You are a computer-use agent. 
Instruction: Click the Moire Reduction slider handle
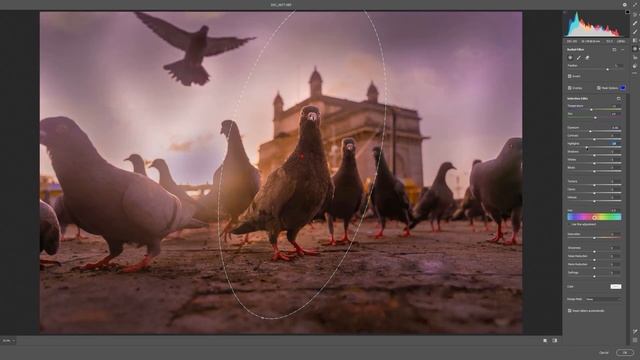click(594, 268)
